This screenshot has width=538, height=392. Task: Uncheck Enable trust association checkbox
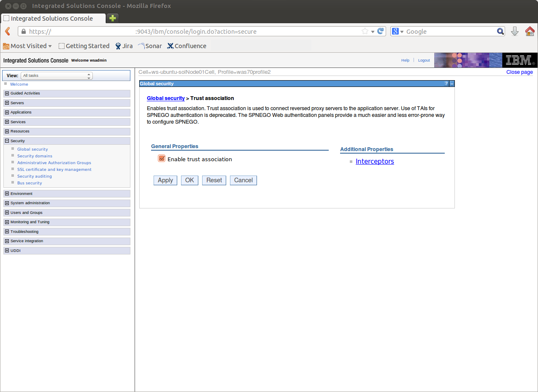click(x=162, y=159)
